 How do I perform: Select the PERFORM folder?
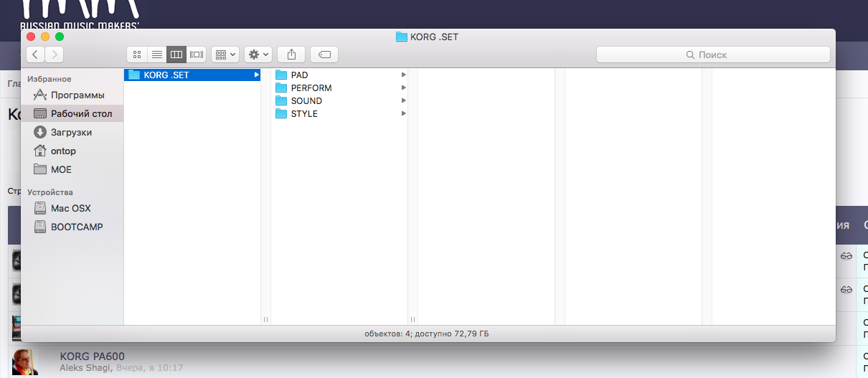click(339, 88)
